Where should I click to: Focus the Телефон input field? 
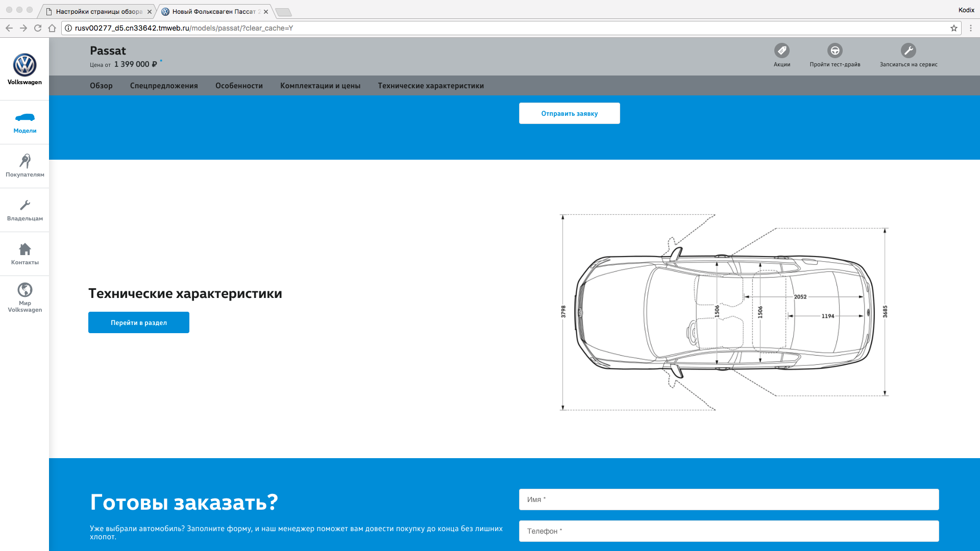[x=729, y=531]
